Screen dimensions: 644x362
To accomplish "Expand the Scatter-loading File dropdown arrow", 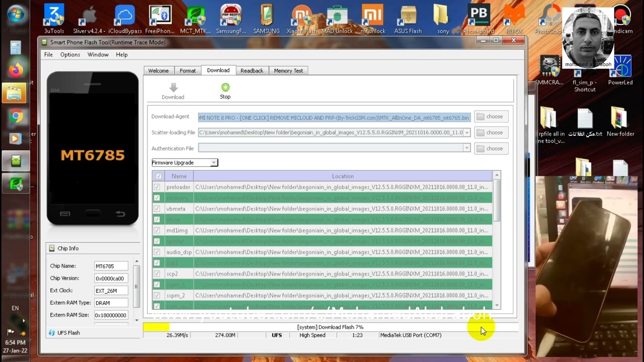I will click(x=467, y=133).
